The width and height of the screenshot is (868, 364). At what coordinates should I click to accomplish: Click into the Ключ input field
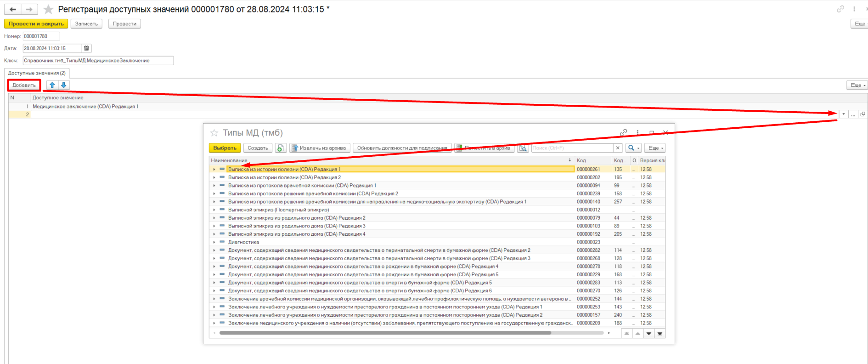click(x=98, y=61)
